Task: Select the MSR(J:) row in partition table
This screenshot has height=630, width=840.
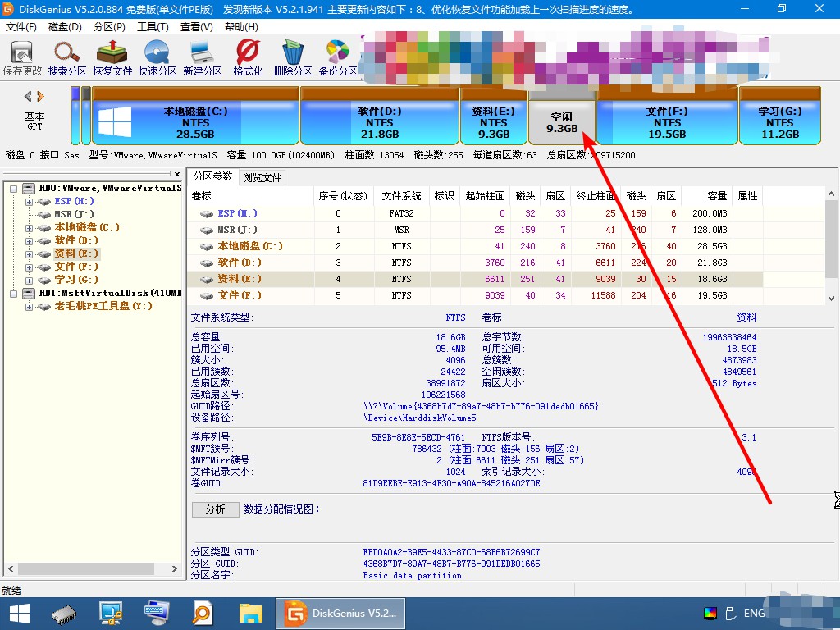Action: tap(475, 230)
